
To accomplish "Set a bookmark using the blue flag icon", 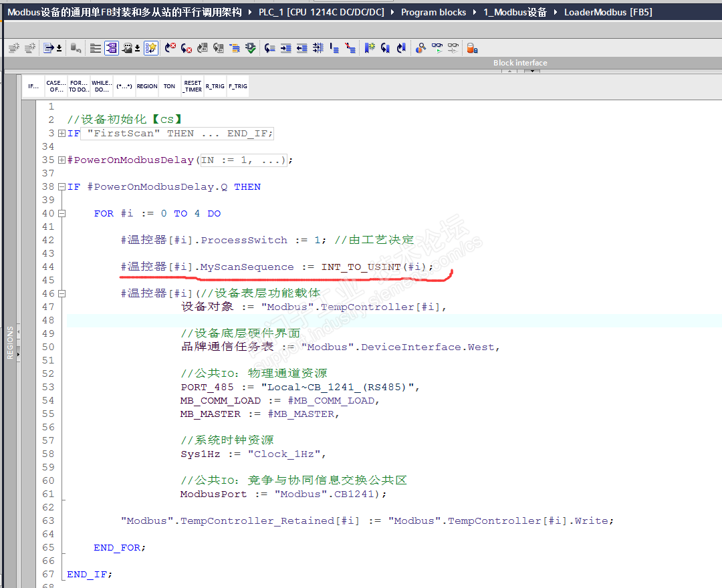I will click(370, 48).
